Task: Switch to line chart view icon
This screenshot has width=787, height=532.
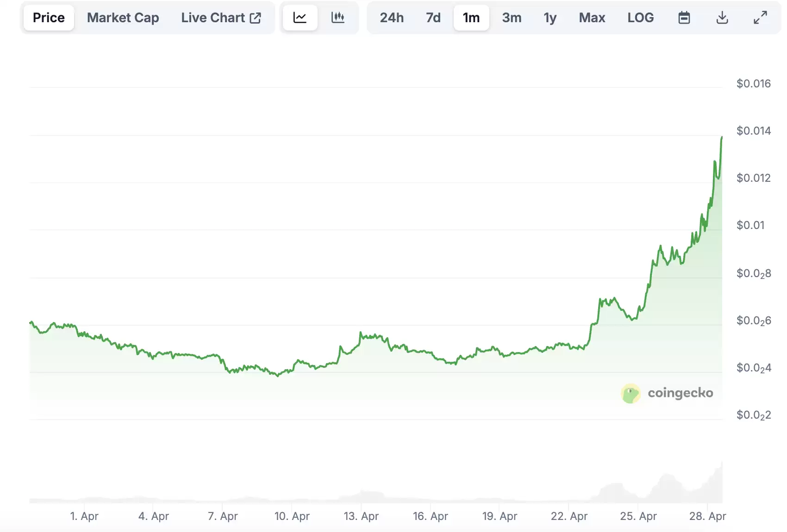Action: coord(300,18)
